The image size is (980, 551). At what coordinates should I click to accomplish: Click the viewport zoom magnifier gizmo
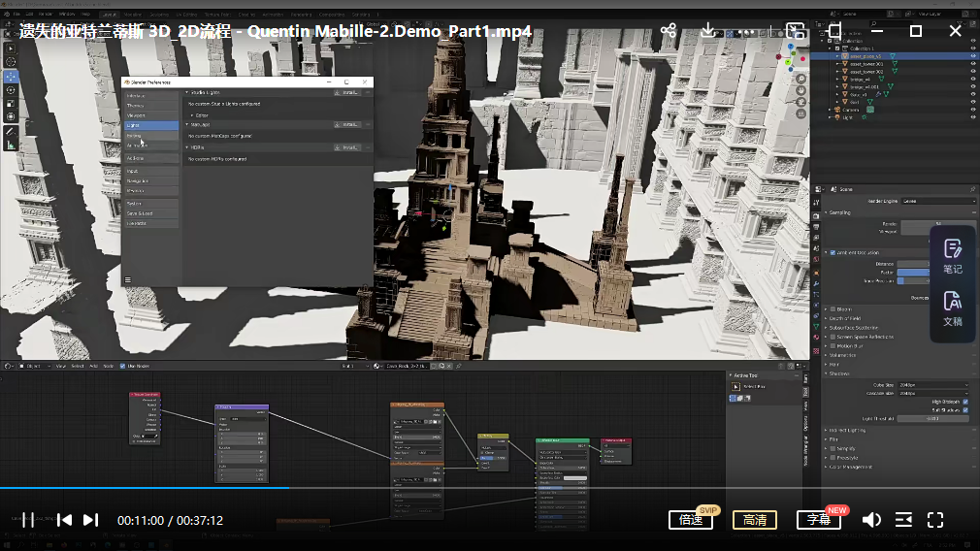click(801, 79)
